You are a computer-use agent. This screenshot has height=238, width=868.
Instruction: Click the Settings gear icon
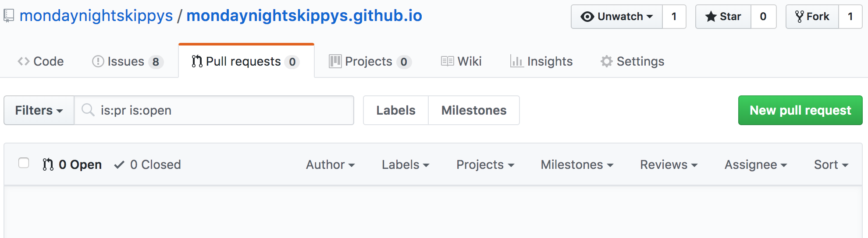[x=606, y=61]
